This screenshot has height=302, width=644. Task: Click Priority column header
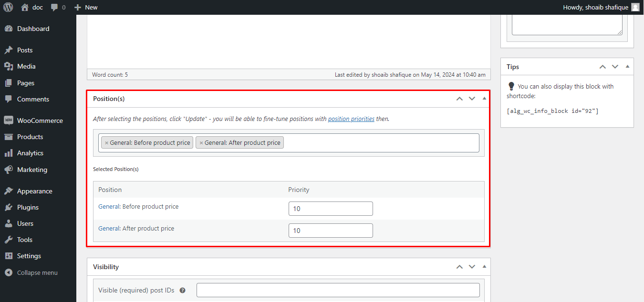pyautogui.click(x=299, y=190)
